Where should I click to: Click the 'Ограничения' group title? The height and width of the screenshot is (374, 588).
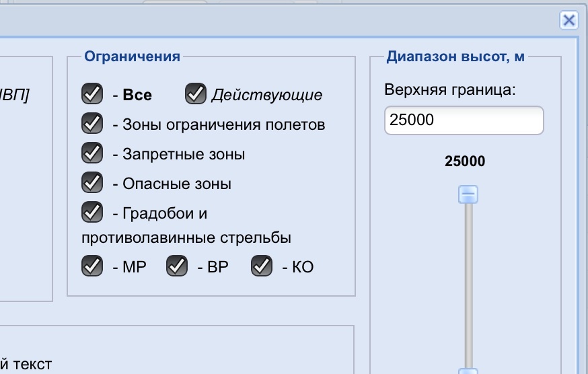click(x=132, y=57)
